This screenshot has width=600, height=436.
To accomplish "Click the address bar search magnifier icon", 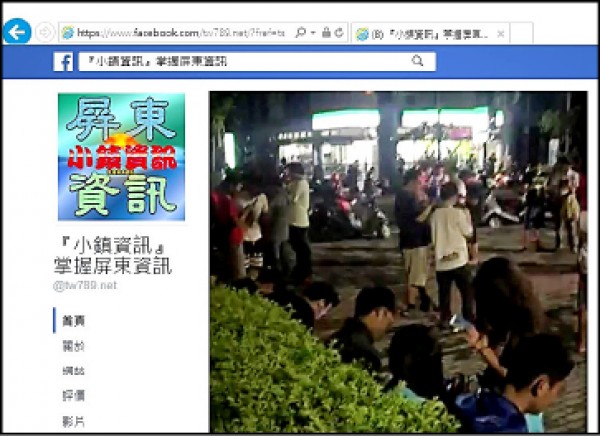I will click(x=299, y=33).
